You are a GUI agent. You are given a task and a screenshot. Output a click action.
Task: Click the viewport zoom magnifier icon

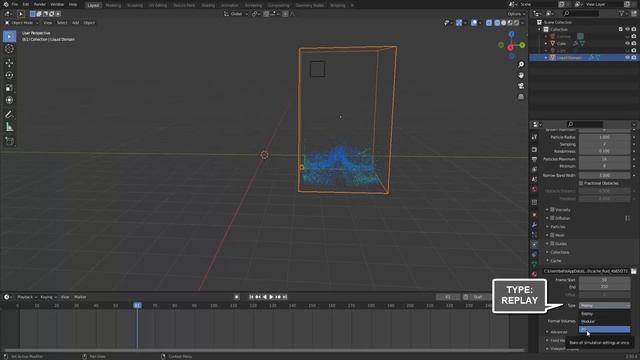521,64
